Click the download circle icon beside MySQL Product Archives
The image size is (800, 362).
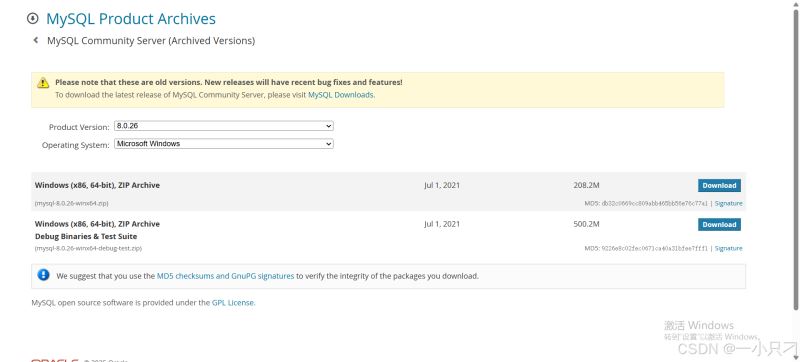(x=33, y=19)
